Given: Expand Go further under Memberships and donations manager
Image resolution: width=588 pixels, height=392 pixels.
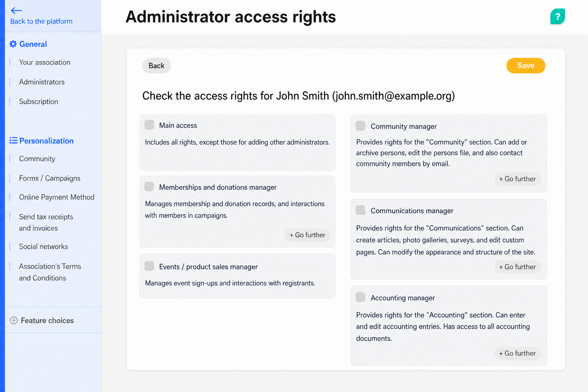Looking at the screenshot, I should (x=307, y=235).
